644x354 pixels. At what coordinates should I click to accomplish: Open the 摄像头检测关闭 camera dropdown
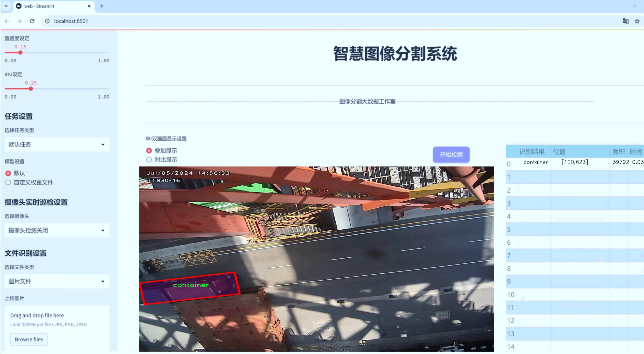(57, 230)
